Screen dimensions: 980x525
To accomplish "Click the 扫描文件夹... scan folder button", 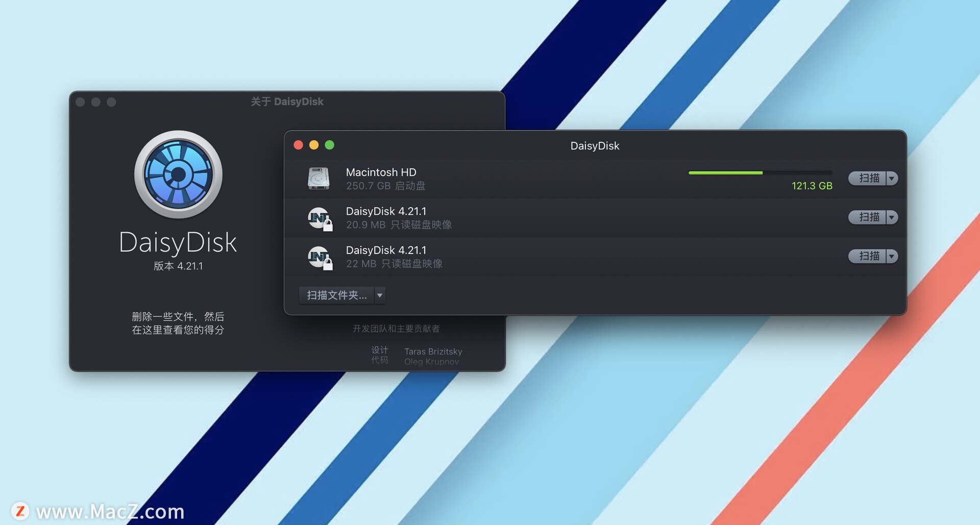I will tap(336, 295).
